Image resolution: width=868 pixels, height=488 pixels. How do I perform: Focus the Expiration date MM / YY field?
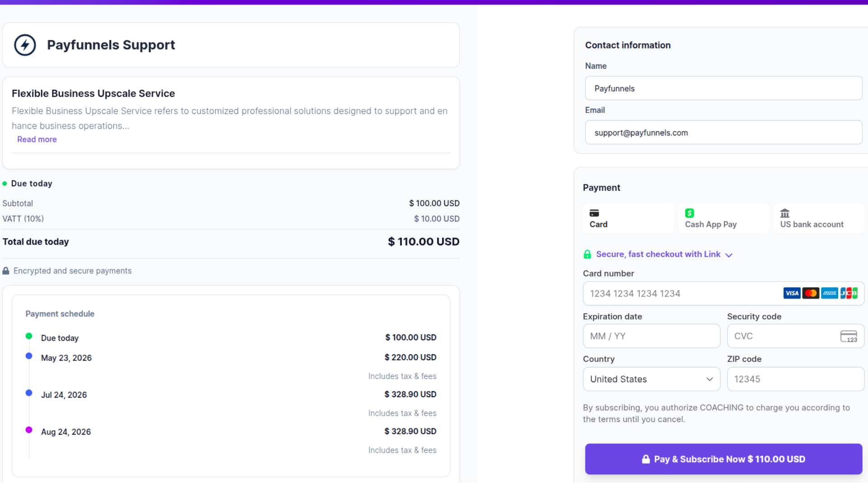(x=651, y=336)
